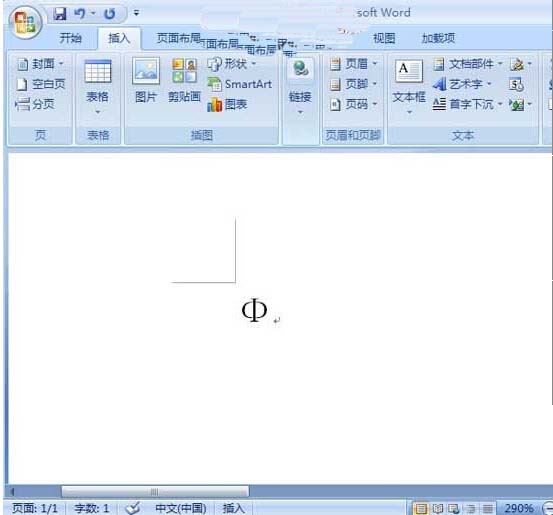Redo the last action
This screenshot has width=553, height=515.
click(x=109, y=14)
